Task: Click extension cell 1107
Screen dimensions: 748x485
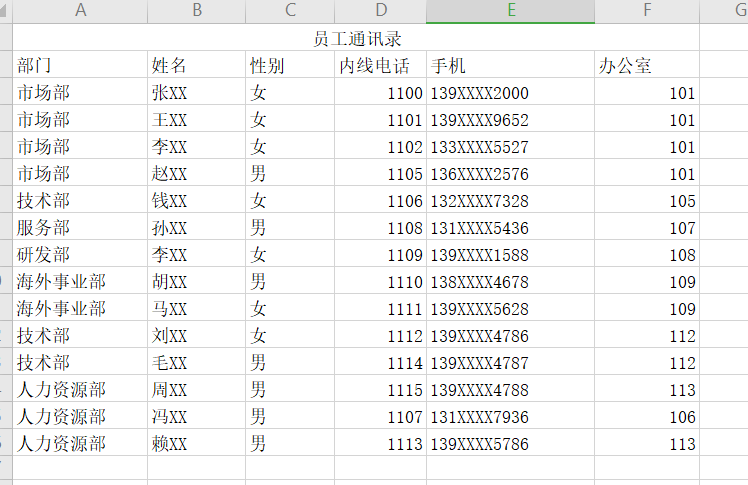Action: (381, 415)
